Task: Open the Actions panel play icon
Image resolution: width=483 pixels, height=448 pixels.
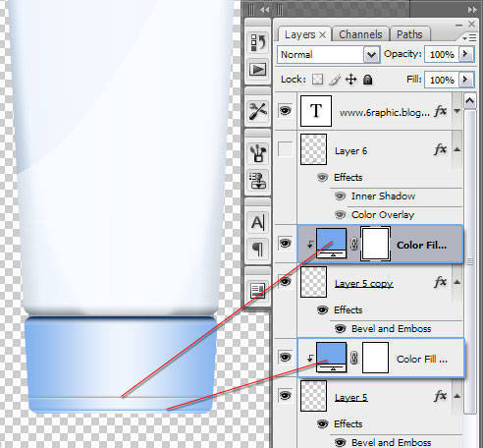Action: [x=258, y=70]
